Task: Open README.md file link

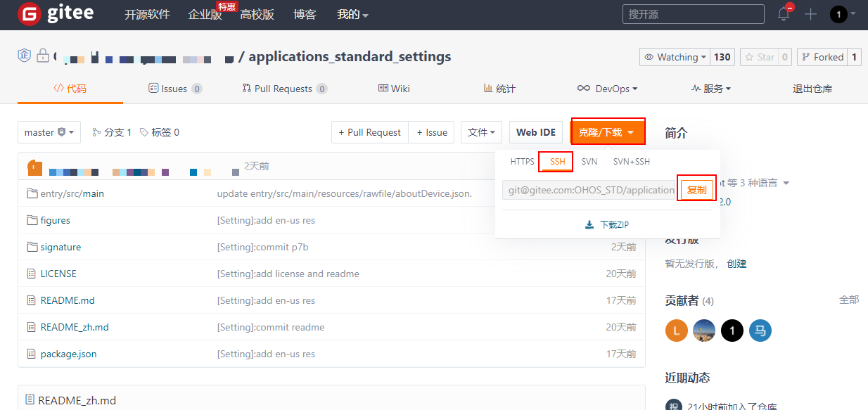Action: [x=68, y=300]
